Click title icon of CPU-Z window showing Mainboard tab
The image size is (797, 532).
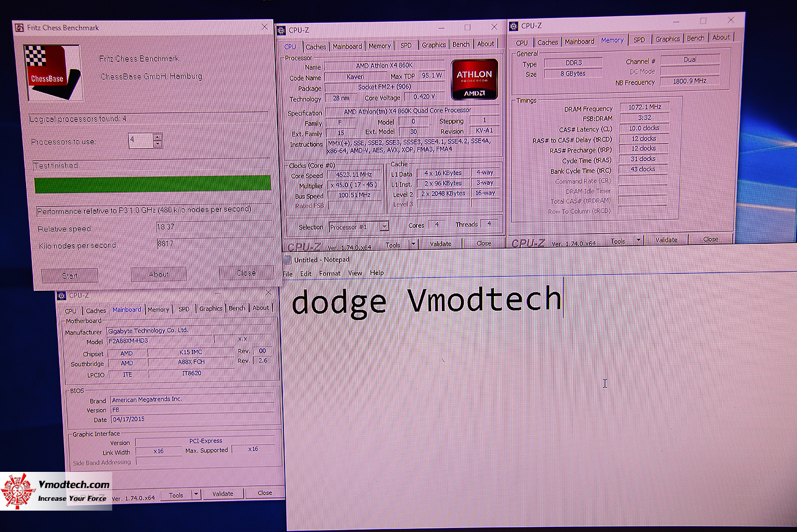(x=61, y=295)
